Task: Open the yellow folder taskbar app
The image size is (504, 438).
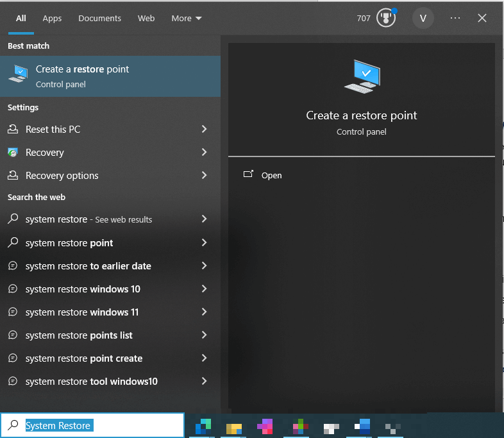Action: click(233, 429)
